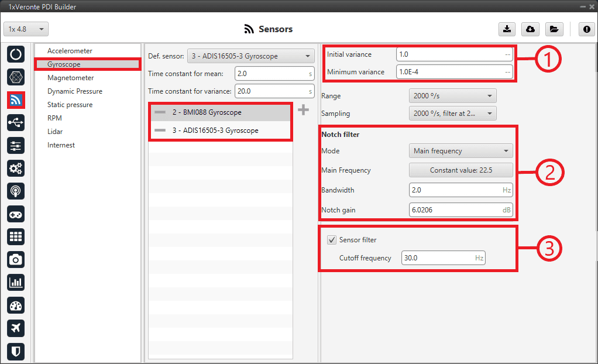598x364 pixels.
Task: Add a gyroscope with plus icon
Action: (303, 110)
